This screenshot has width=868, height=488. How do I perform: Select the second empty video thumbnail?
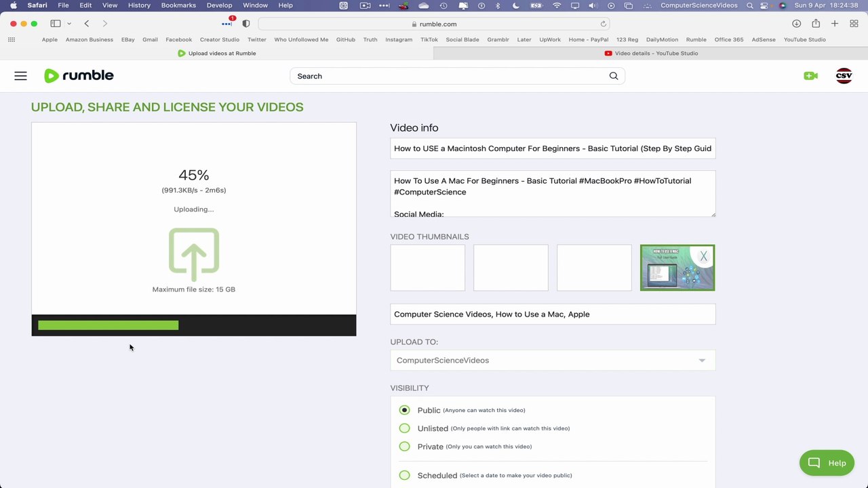(511, 268)
